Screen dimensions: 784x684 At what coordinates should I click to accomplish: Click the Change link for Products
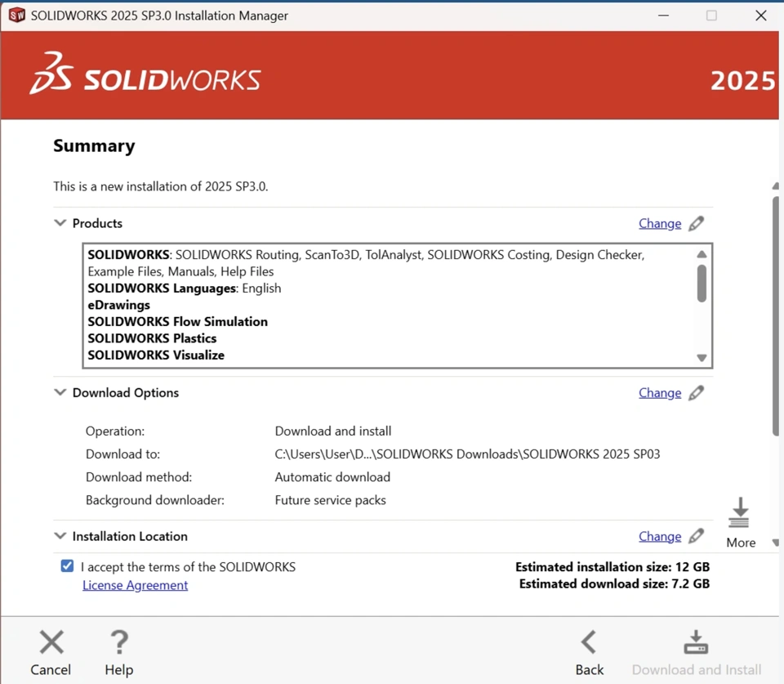660,224
